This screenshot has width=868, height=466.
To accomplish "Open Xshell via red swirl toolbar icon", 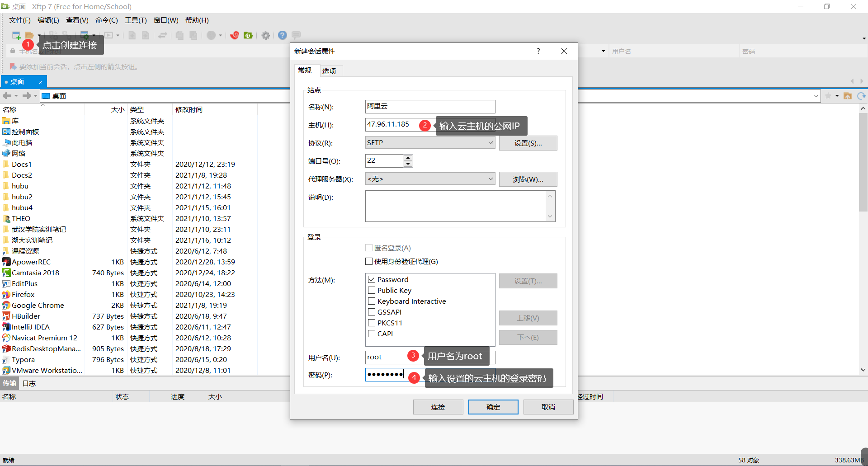I will (235, 35).
